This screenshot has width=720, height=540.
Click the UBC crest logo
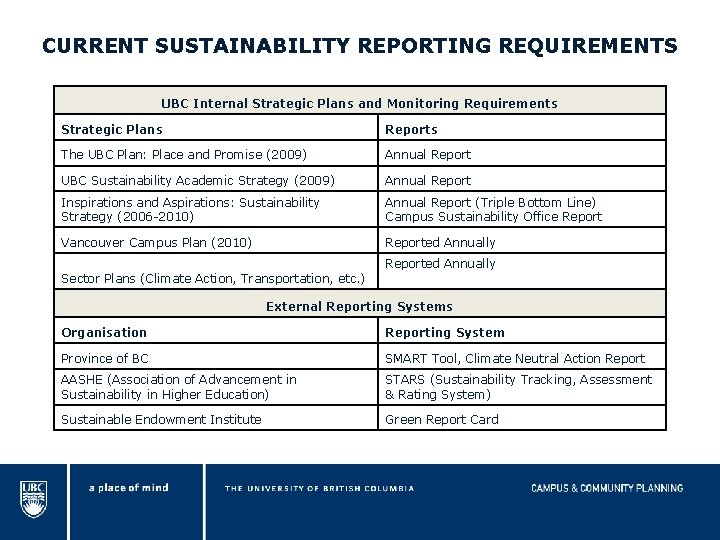point(34,499)
